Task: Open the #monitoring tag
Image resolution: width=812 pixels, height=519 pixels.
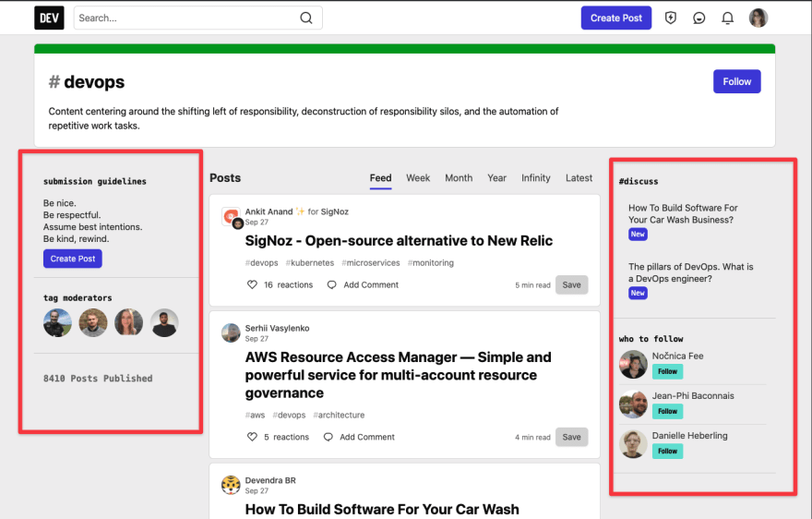Action: coord(430,263)
